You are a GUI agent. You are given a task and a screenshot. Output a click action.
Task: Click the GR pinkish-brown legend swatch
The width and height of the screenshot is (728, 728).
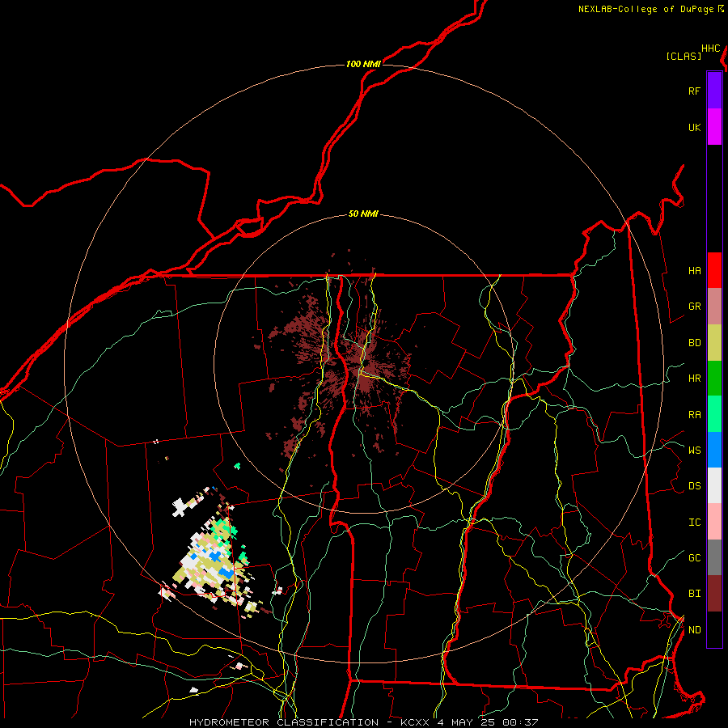click(714, 307)
